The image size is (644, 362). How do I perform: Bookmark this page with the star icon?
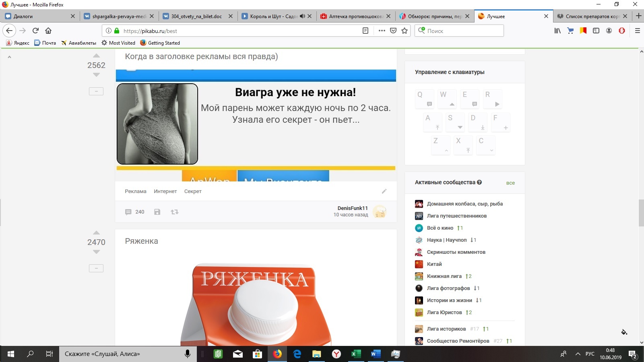(405, 31)
